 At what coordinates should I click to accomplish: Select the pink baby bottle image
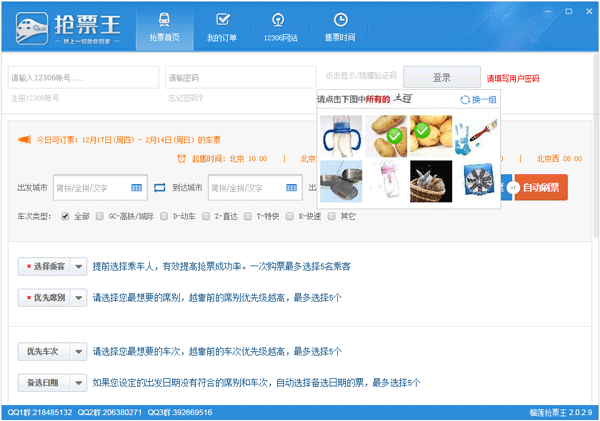click(x=386, y=181)
